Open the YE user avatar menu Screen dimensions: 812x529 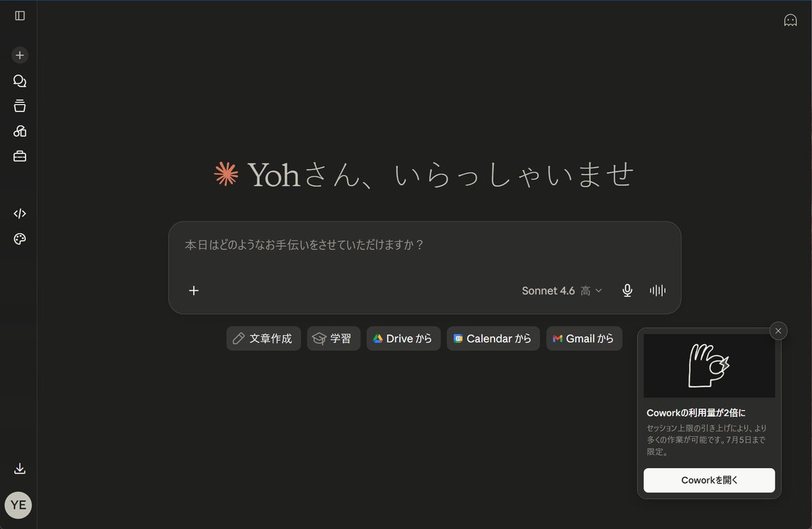click(x=18, y=505)
